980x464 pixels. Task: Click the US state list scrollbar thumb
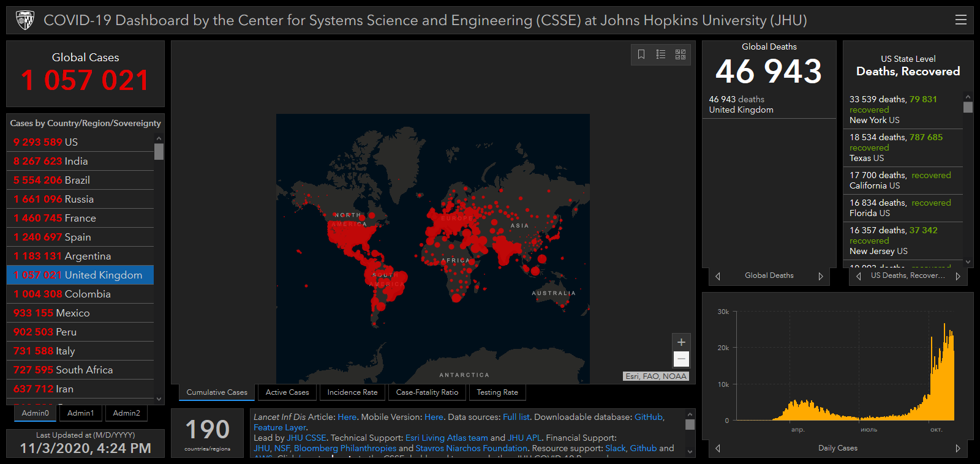pos(968,107)
